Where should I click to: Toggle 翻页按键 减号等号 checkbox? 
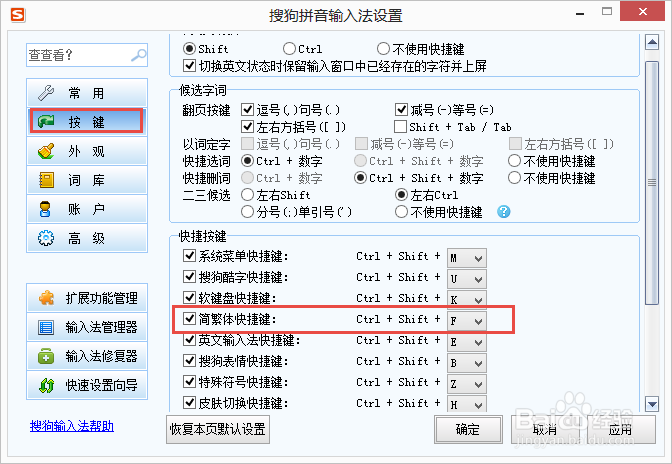click(x=401, y=110)
